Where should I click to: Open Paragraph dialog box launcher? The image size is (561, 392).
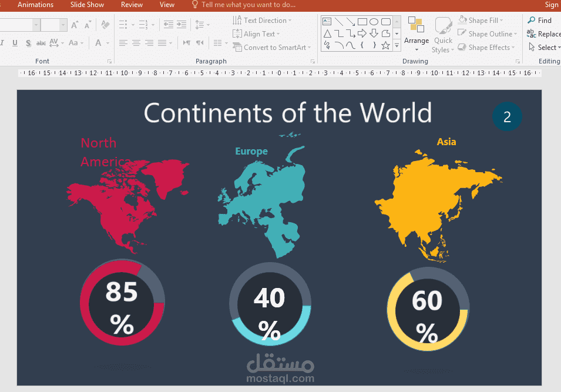[x=313, y=62]
